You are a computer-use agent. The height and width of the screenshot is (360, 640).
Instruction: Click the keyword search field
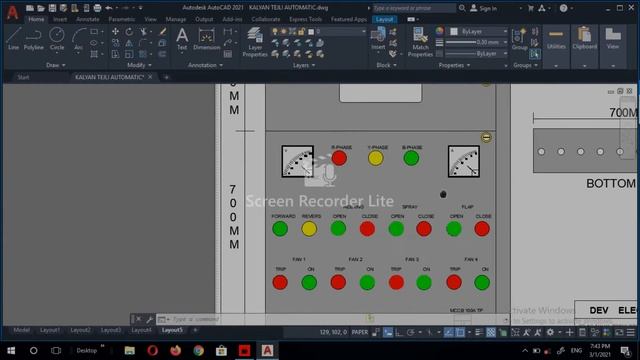[x=414, y=8]
